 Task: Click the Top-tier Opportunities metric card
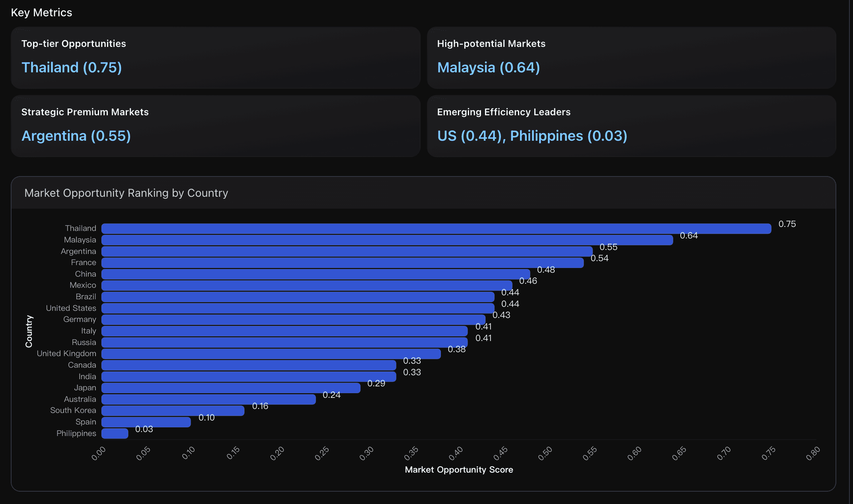pyautogui.click(x=215, y=58)
